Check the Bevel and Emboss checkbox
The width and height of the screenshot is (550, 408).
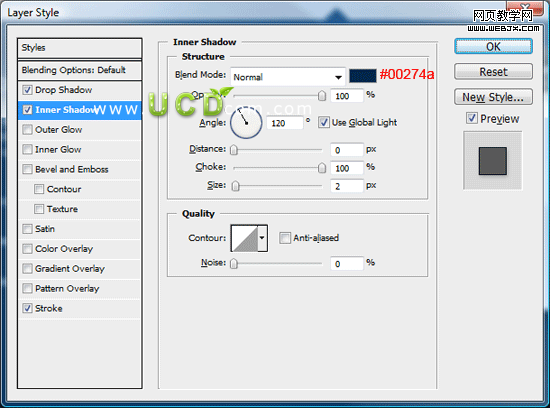tap(27, 169)
